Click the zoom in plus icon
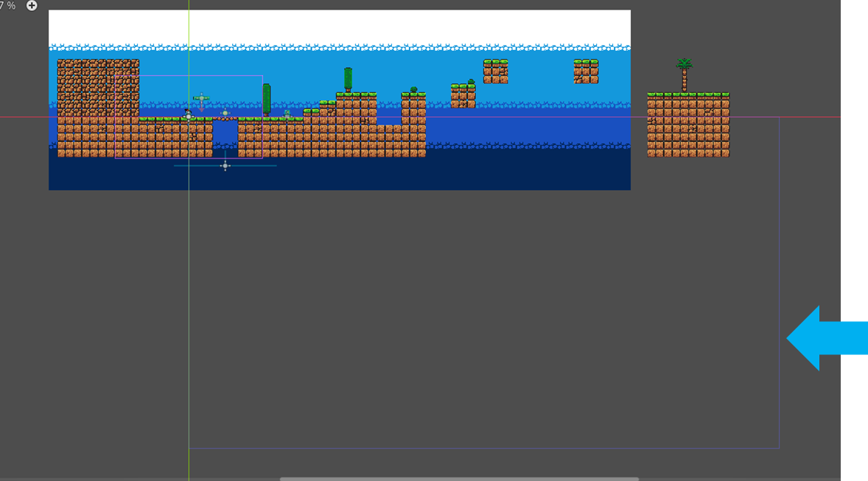 [32, 6]
